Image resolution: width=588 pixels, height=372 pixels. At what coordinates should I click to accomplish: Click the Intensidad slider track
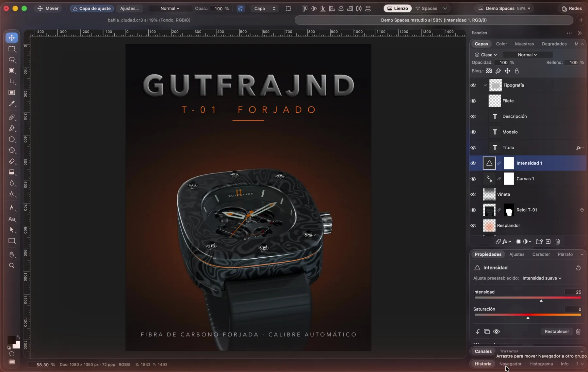pyautogui.click(x=528, y=298)
